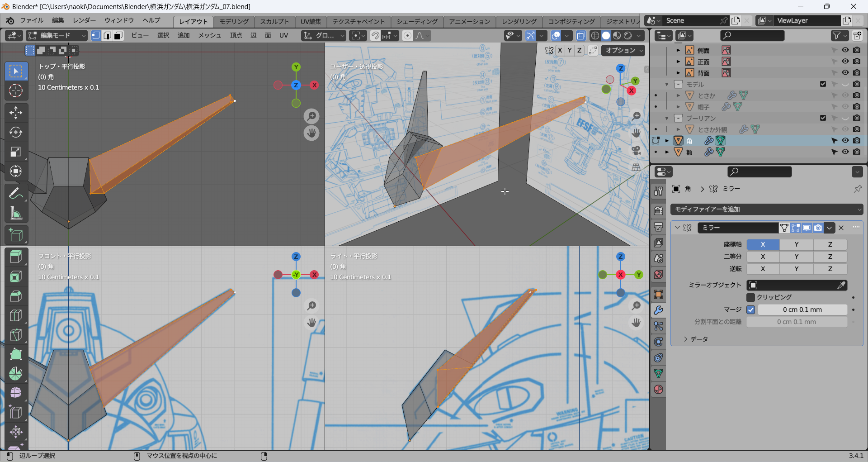
Task: Choose the 3D Cursor tool
Action: coord(16,91)
